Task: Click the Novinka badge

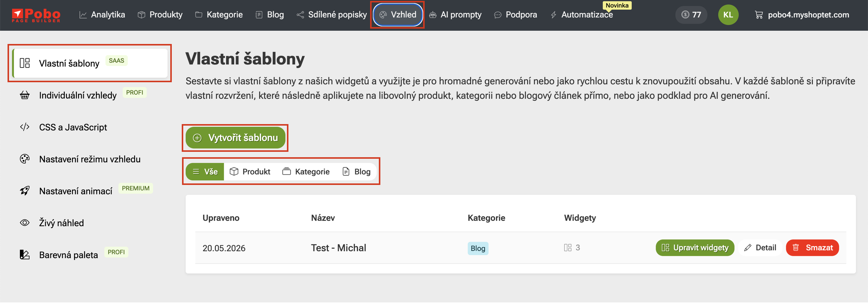Action: tap(617, 5)
